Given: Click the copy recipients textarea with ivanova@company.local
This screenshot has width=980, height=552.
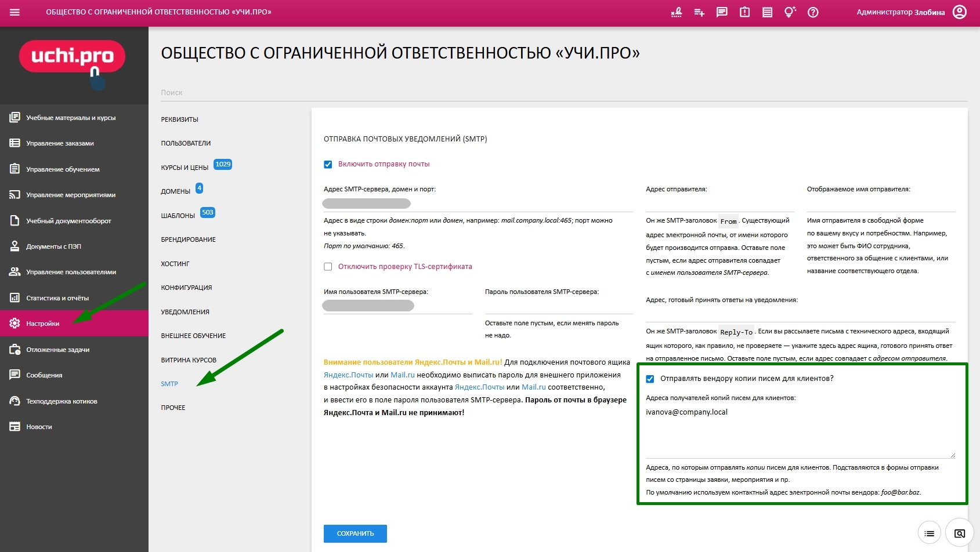Looking at the screenshot, I should [800, 432].
